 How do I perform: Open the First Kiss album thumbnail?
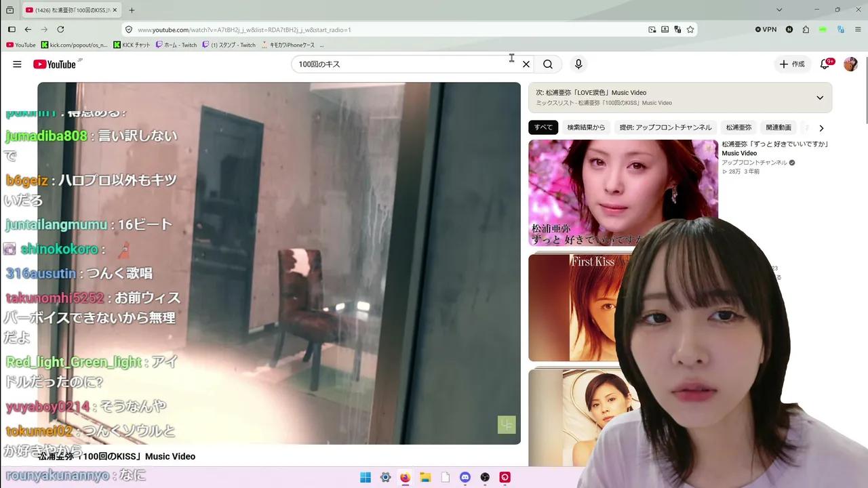tap(573, 308)
